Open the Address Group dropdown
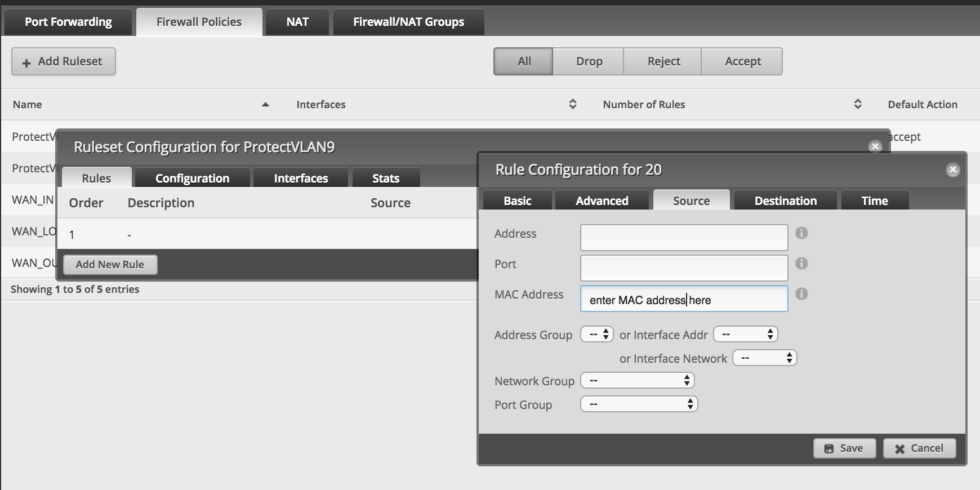The height and width of the screenshot is (490, 980). coord(597,335)
